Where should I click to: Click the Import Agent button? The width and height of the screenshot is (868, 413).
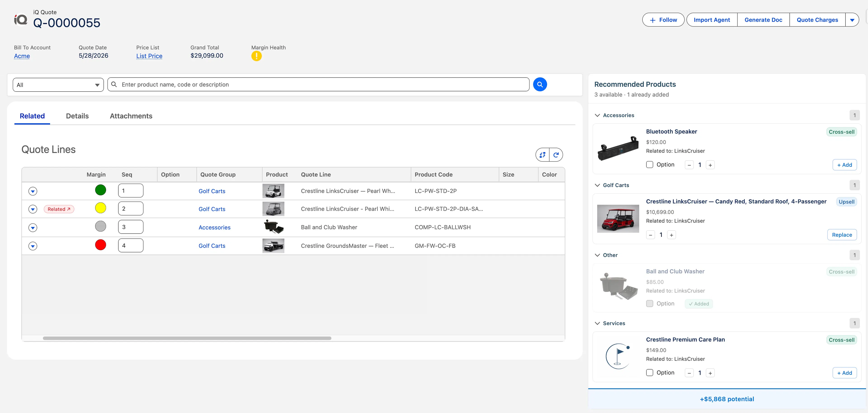pos(712,20)
